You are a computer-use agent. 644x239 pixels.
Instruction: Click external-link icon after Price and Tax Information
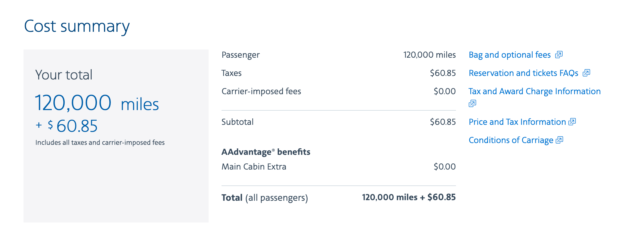pos(572,122)
